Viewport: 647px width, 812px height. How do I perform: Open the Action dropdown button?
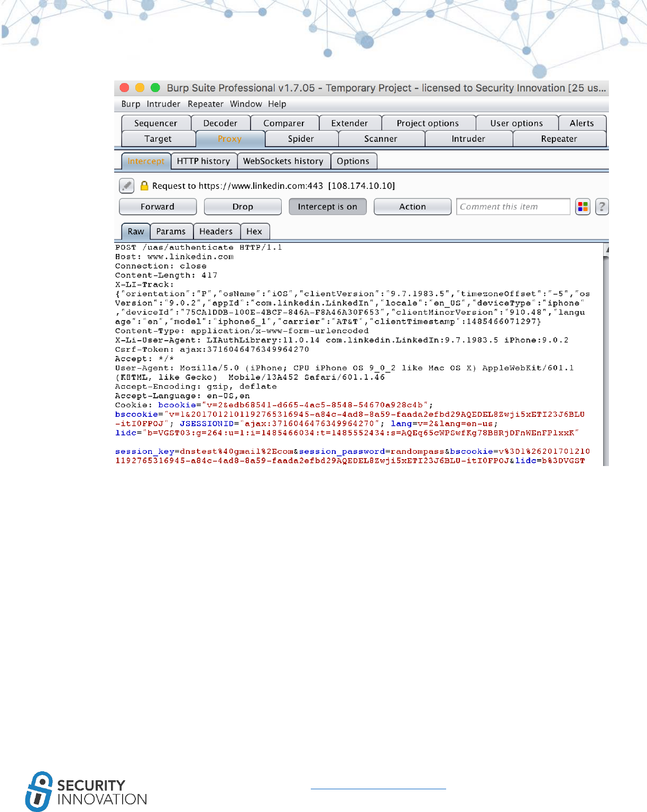tap(412, 207)
